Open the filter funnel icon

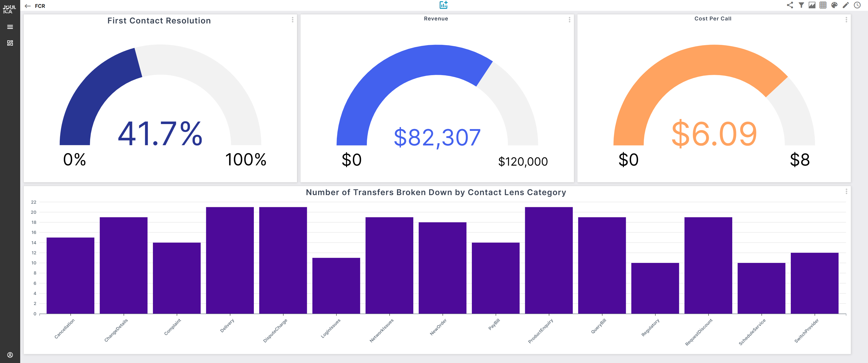coord(801,5)
